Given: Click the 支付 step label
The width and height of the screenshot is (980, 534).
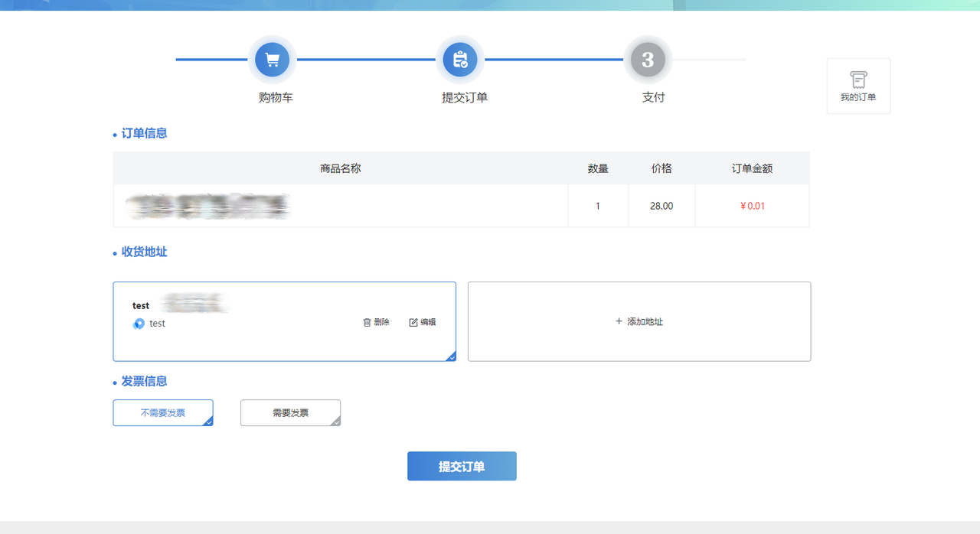Looking at the screenshot, I should pos(653,98).
